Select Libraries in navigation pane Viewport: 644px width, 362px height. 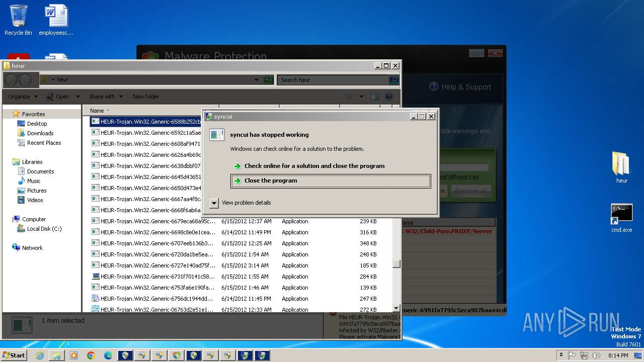click(32, 162)
